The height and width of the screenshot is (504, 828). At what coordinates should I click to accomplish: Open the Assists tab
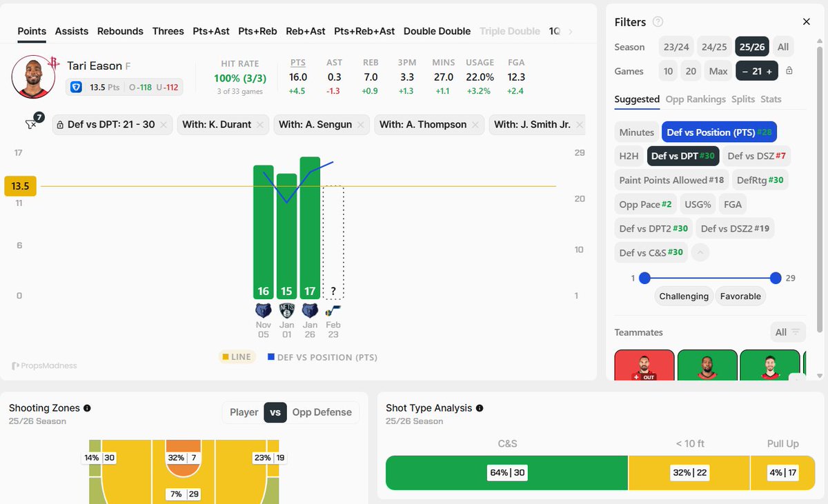click(72, 31)
